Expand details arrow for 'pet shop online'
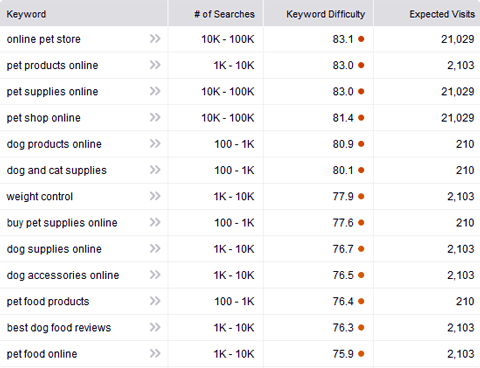 [x=155, y=117]
